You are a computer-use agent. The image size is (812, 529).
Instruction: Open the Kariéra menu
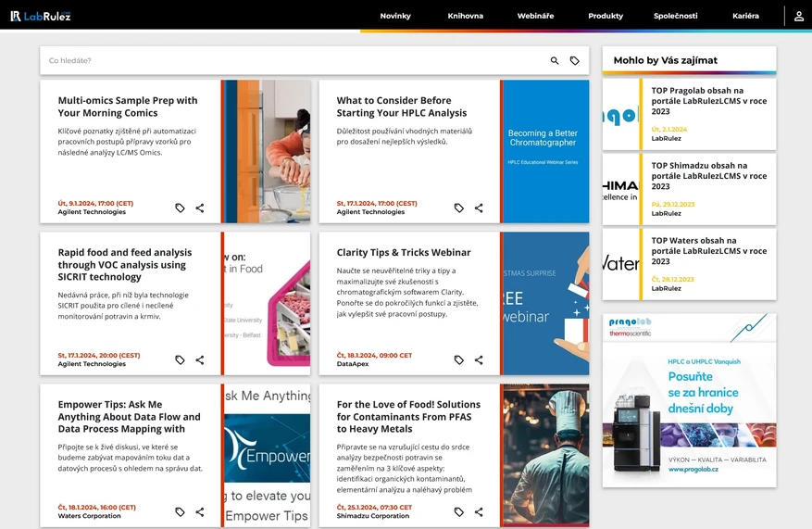click(745, 16)
